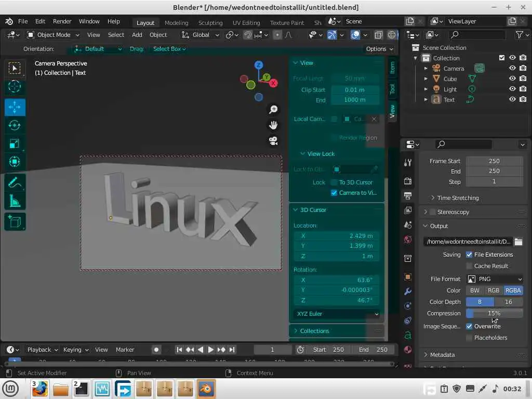Viewport: 532px width, 399px height.
Task: Click the Blender logo menu icon
Action: [x=9, y=21]
